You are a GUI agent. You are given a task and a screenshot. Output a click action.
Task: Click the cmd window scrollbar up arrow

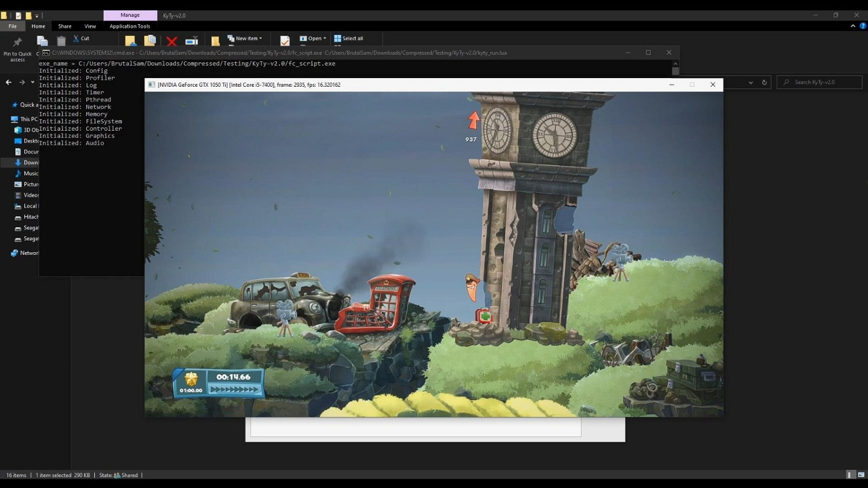click(x=675, y=63)
